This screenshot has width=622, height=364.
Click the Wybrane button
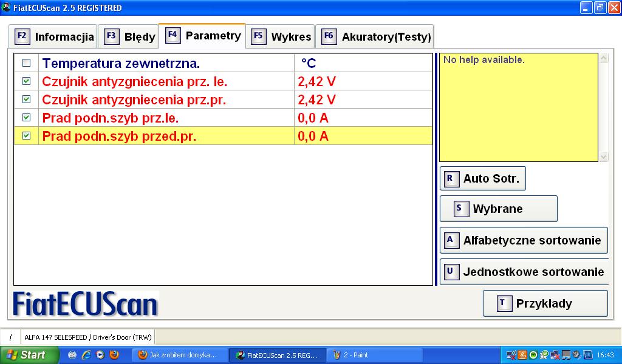[499, 209]
